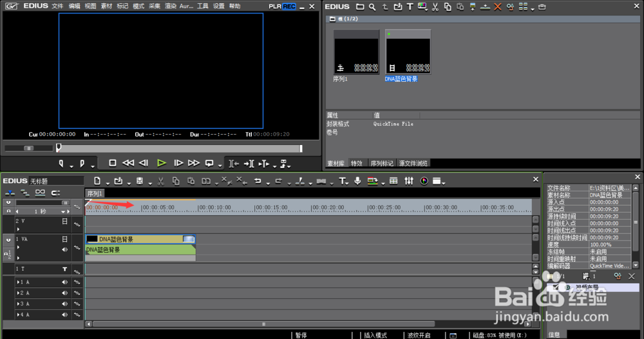Screen dimensions: 644x339
Task: Open the 1 秒 timeline scale dropdown
Action: click(x=63, y=211)
